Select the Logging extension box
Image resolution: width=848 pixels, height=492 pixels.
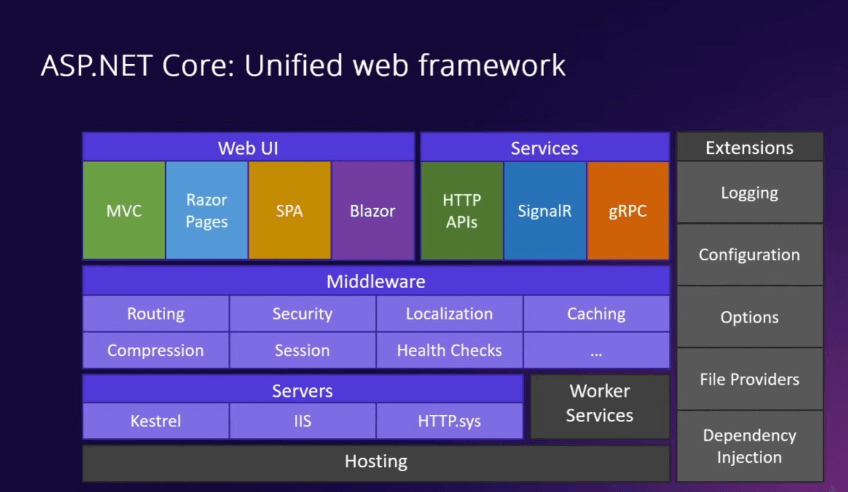click(749, 193)
